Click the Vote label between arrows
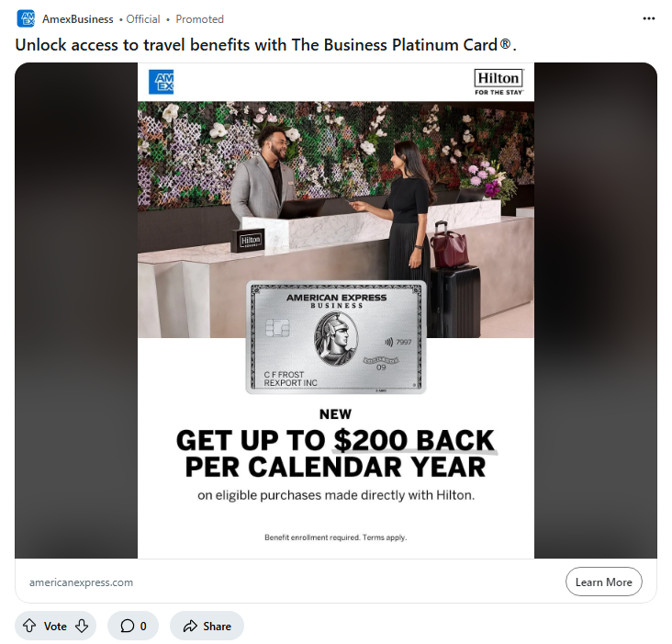672x644 pixels. tap(55, 626)
